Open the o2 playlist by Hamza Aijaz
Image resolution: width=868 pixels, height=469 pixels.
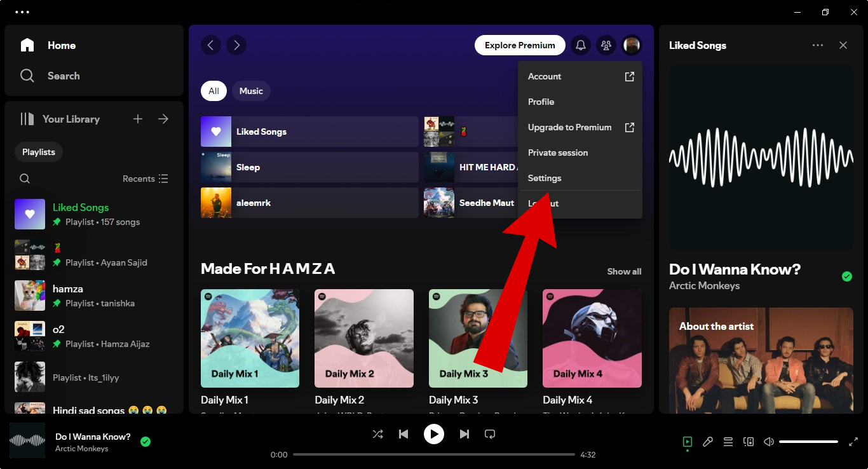tap(94, 336)
